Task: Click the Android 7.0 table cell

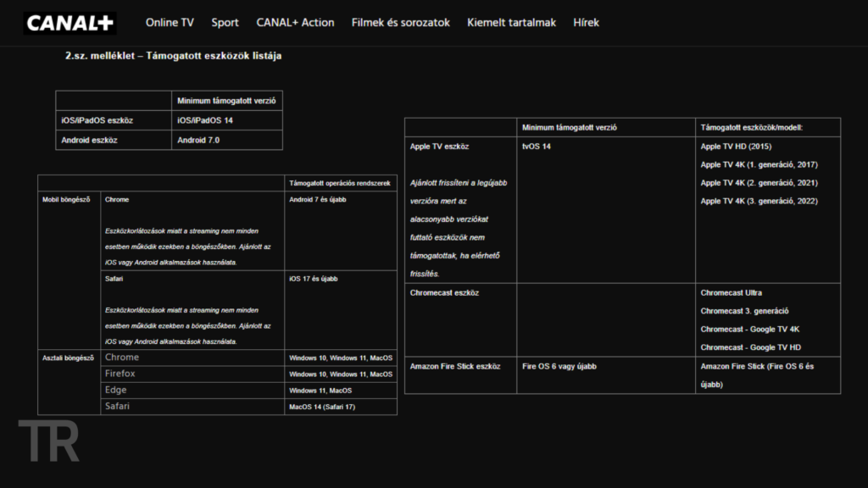Action: point(198,140)
